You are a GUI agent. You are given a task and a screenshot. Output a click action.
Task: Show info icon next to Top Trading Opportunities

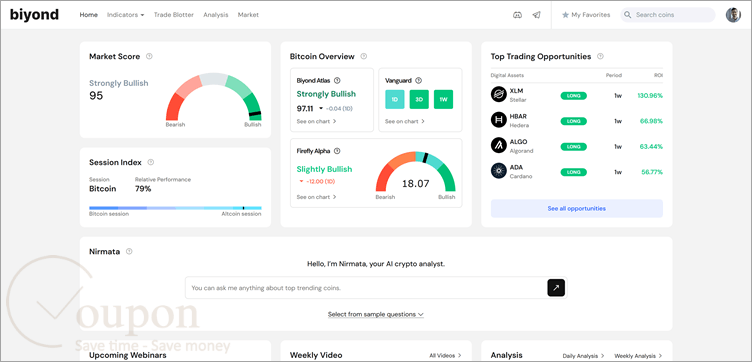point(600,56)
